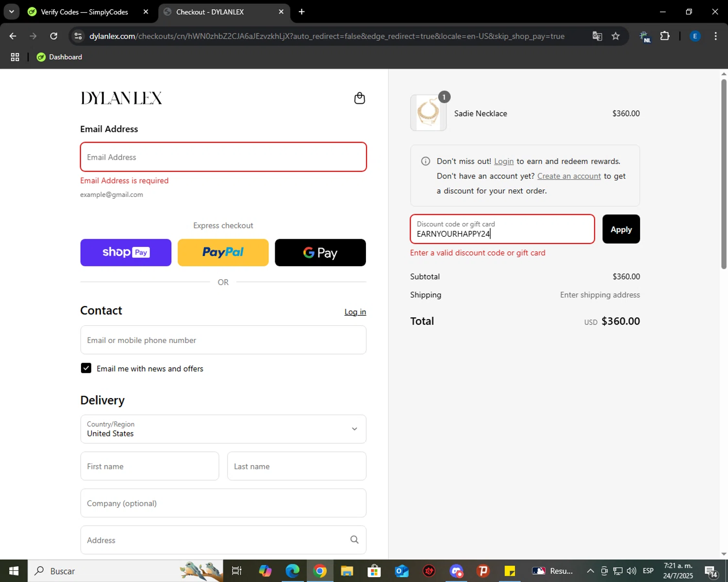Click the Log in link beside Contact
The height and width of the screenshot is (582, 728).
(x=355, y=312)
